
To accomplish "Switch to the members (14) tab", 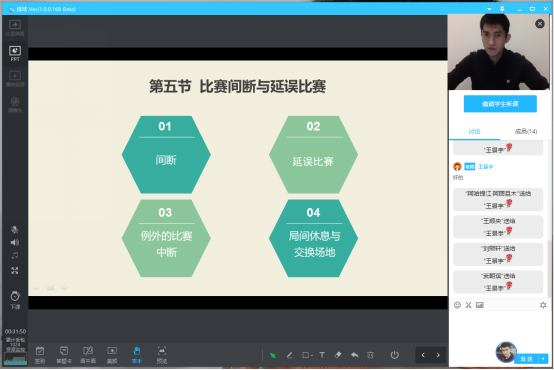I will coord(526,131).
